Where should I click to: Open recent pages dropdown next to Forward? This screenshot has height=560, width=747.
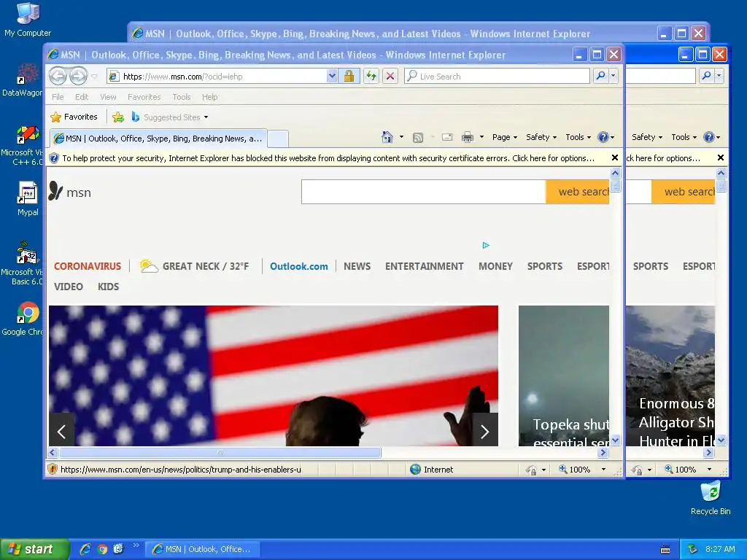[94, 76]
